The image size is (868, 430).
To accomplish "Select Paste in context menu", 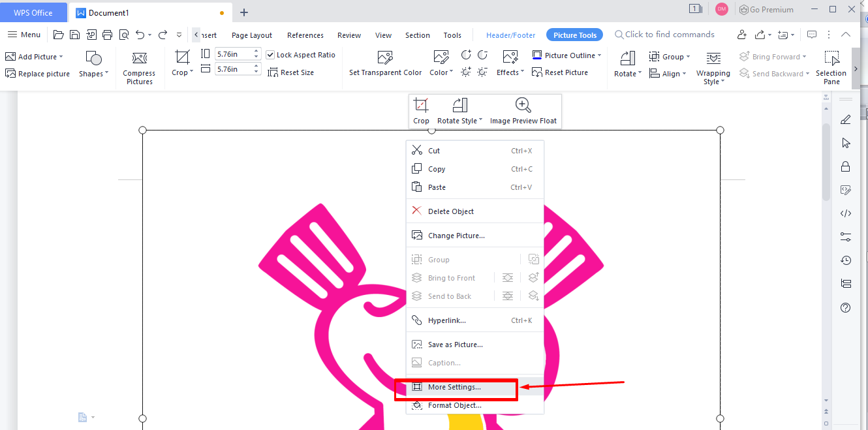I will point(475,187).
